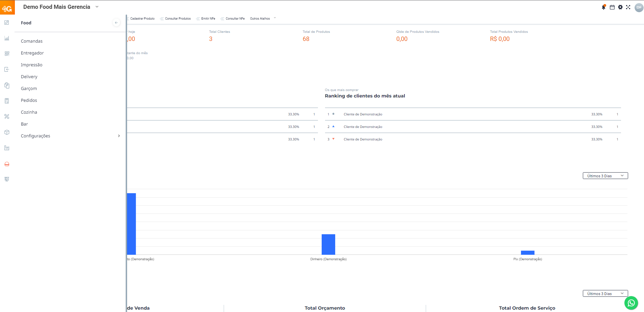Open the calendar icon in header

(612, 7)
